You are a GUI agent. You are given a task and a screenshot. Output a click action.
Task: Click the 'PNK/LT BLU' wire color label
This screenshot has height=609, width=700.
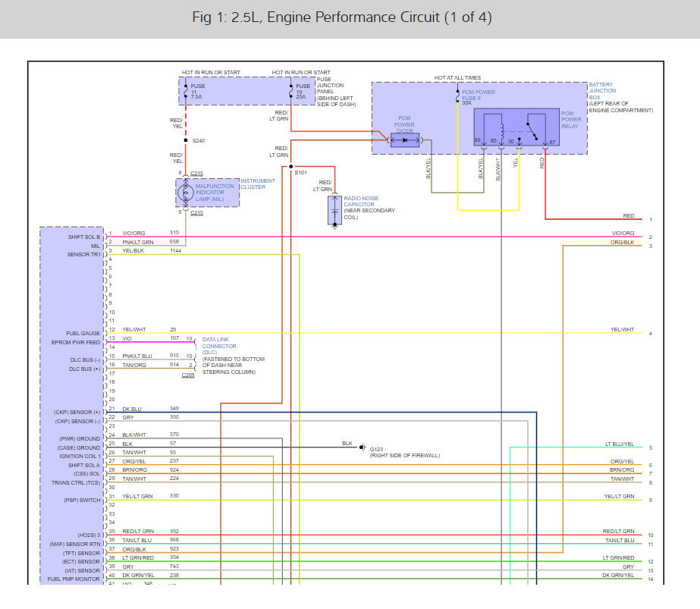[137, 356]
